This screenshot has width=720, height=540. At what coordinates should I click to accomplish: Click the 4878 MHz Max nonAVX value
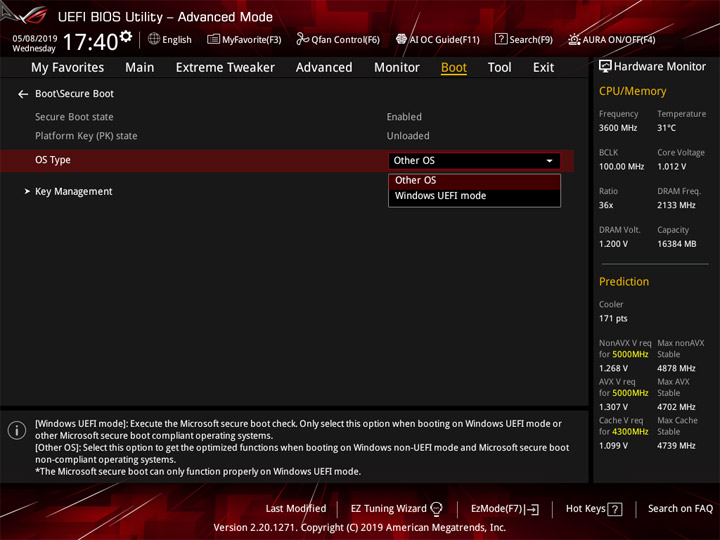point(676,368)
